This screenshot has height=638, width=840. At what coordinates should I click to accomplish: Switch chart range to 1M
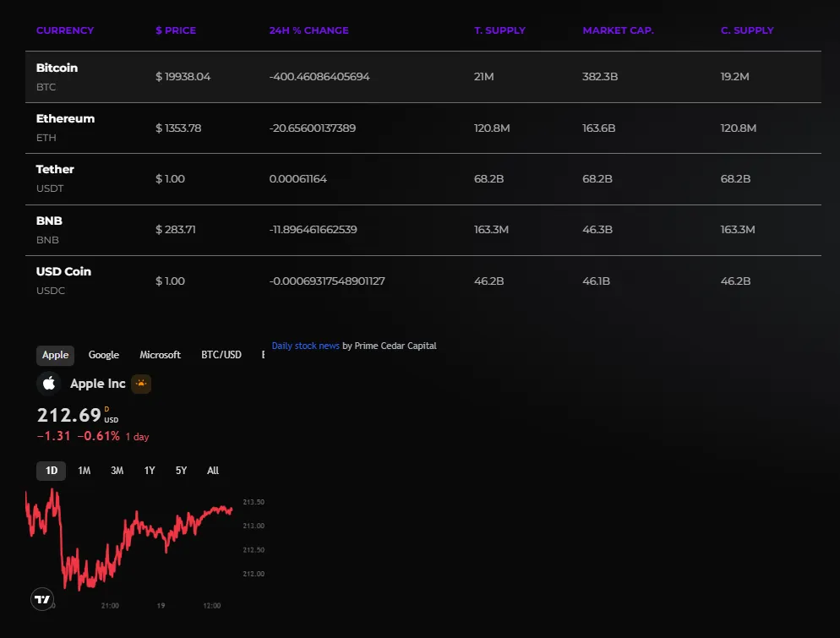click(x=85, y=471)
